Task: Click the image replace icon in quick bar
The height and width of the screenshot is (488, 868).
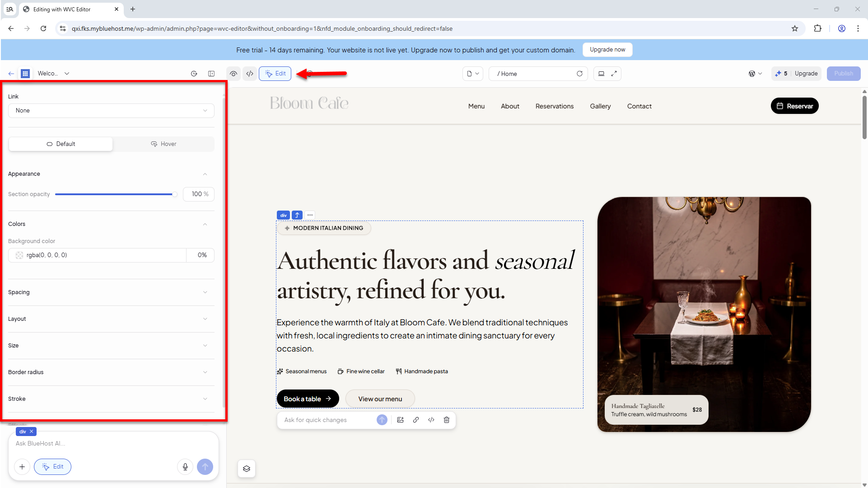Action: click(401, 420)
